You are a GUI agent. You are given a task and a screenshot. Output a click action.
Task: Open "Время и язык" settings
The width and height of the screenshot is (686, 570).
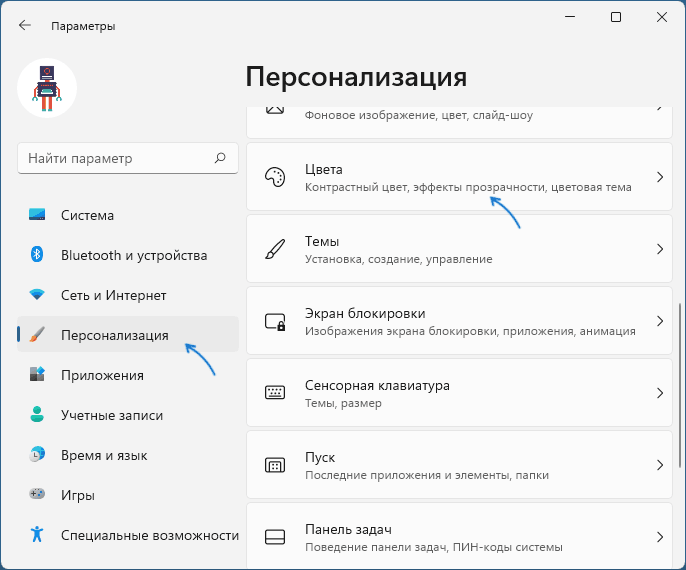tap(128, 455)
